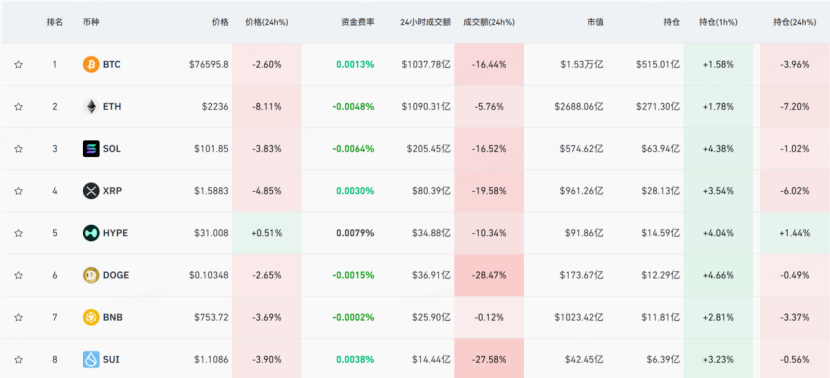This screenshot has width=830, height=378.
Task: Click XRP open interest $28.13亿
Action: click(x=660, y=191)
